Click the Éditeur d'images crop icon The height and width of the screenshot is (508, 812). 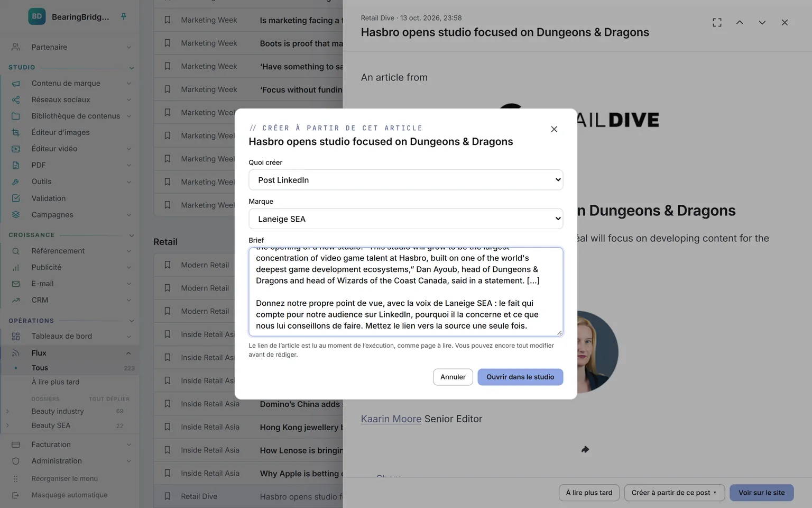[16, 132]
